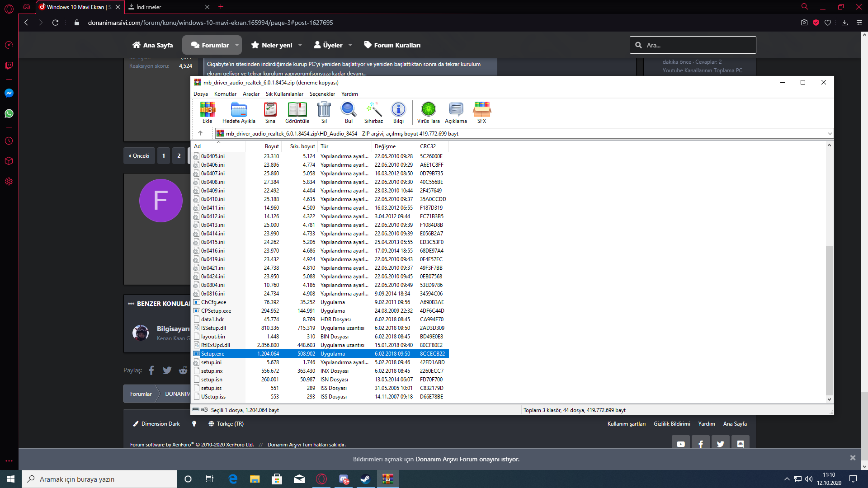Open Gizlilik Bildirimi footer link
The image size is (868, 488).
click(x=672, y=424)
